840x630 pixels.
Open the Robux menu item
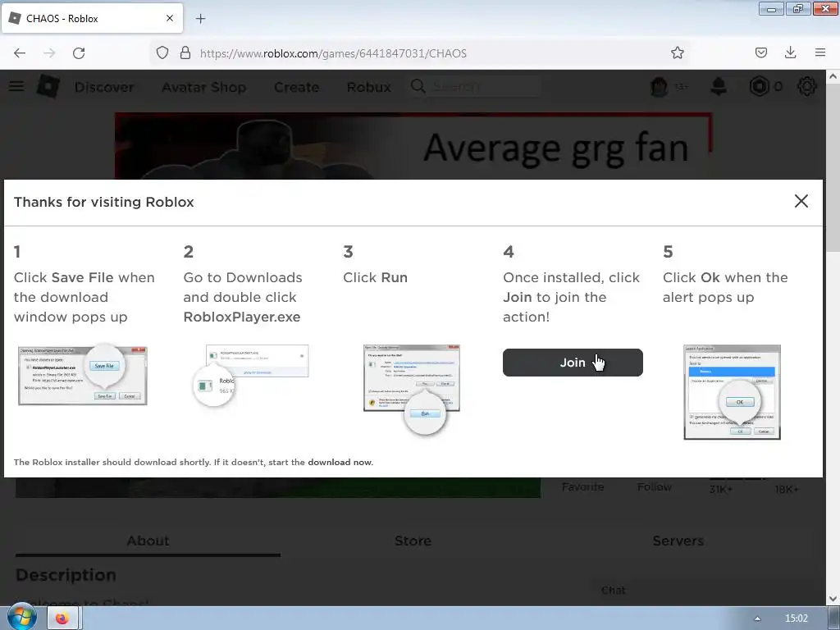(368, 87)
